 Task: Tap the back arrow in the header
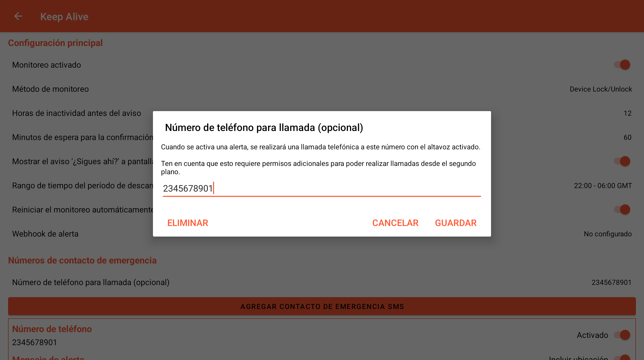[18, 16]
